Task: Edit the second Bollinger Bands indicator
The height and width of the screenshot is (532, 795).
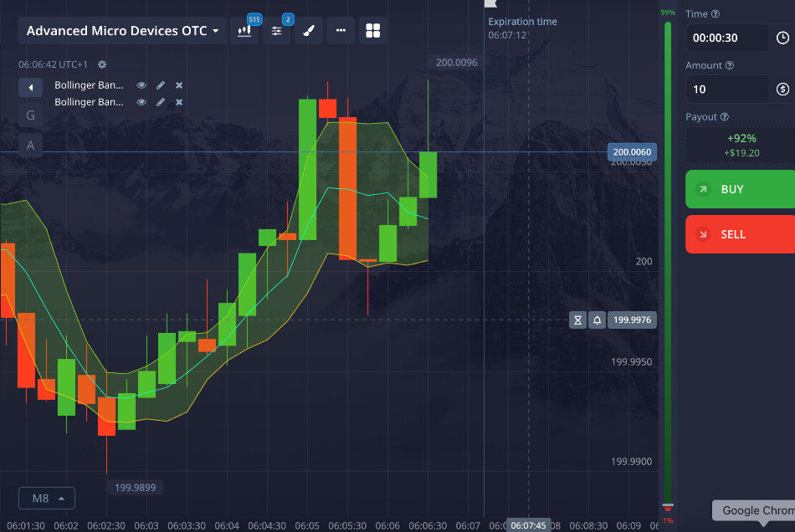Action: [160, 102]
